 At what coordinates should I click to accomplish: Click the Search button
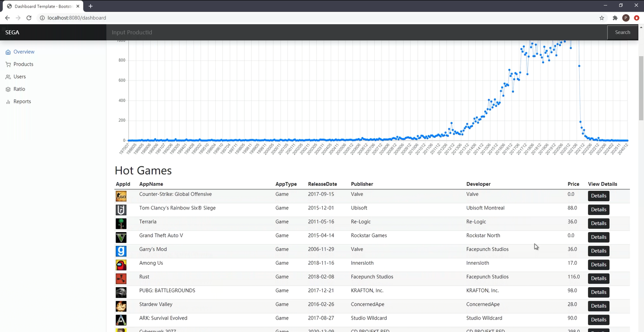[x=622, y=32]
